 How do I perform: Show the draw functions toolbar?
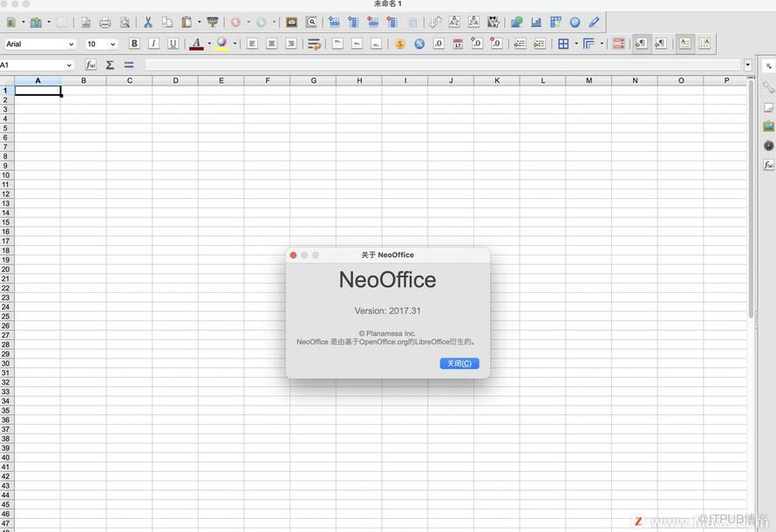[595, 23]
